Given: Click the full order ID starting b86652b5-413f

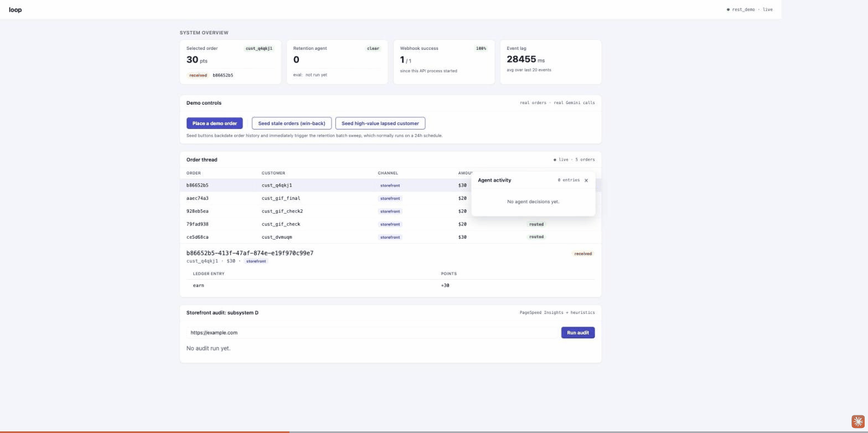Looking at the screenshot, I should click(250, 253).
